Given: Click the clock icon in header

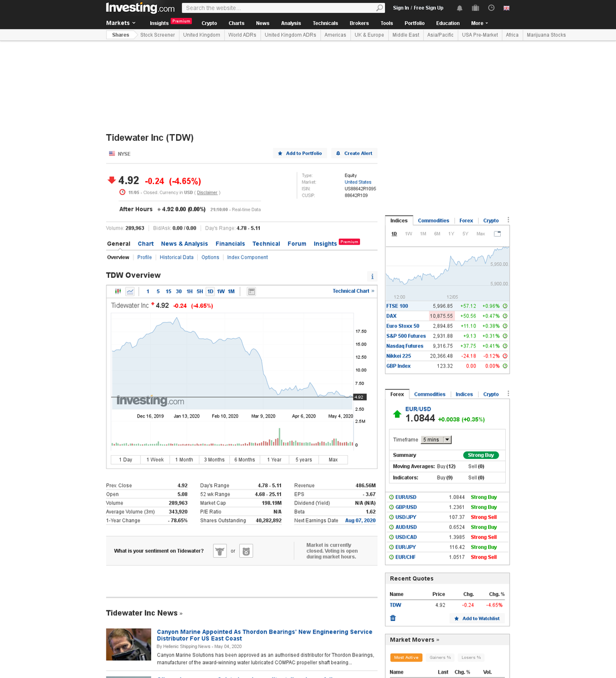Looking at the screenshot, I should (x=491, y=8).
